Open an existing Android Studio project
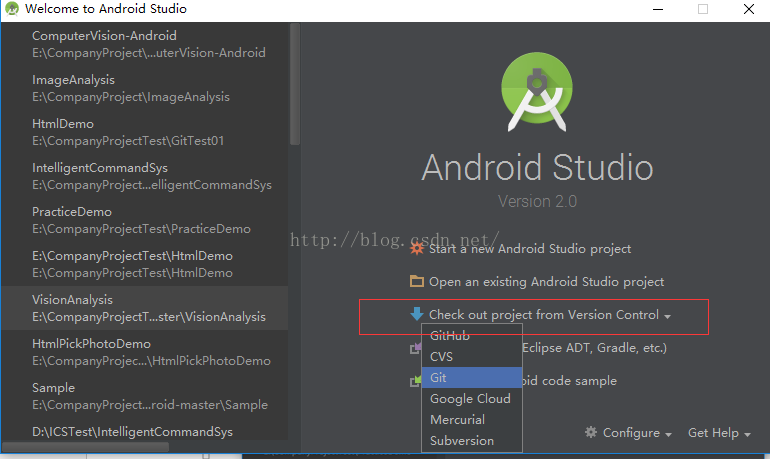 pyautogui.click(x=547, y=282)
